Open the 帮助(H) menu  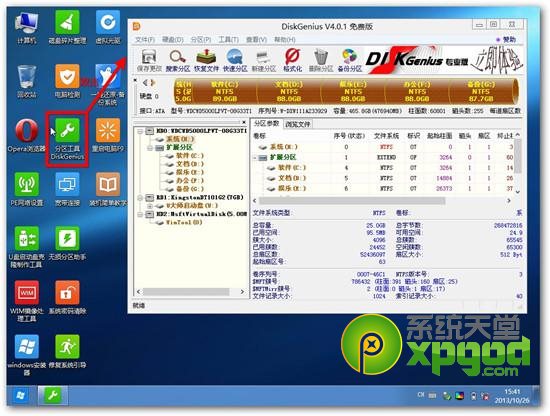pyautogui.click(x=284, y=40)
